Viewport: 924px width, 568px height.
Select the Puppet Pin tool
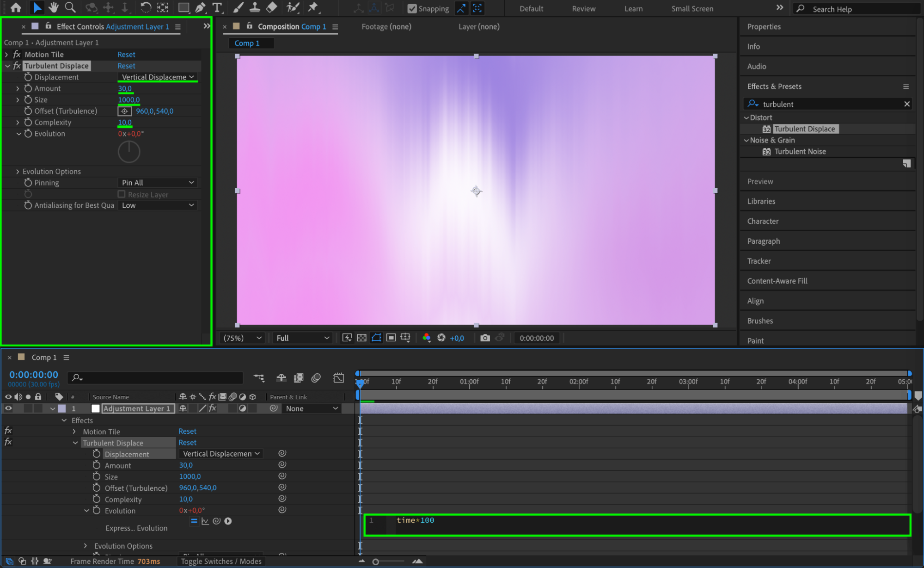pos(313,7)
